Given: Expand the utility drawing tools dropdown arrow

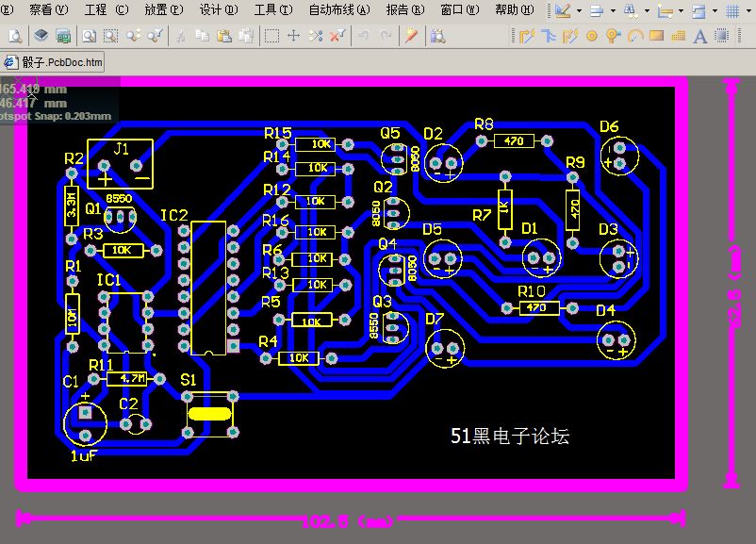Looking at the screenshot, I should [579, 10].
